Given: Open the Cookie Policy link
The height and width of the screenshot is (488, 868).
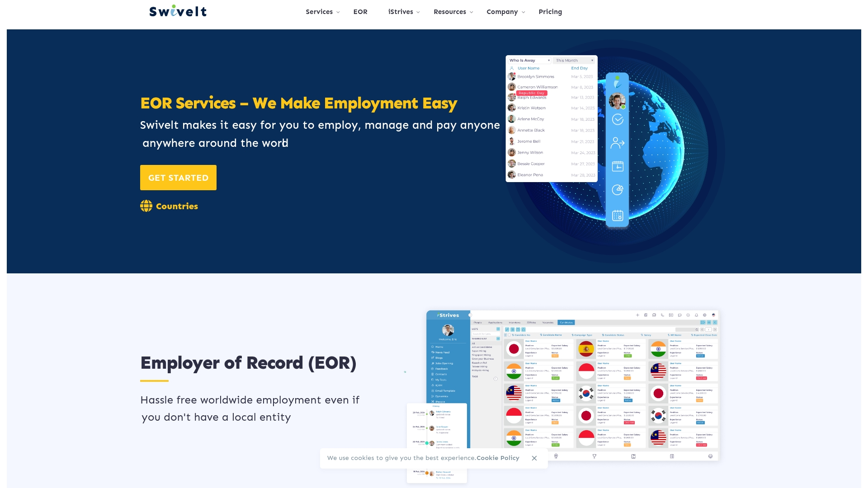Looking at the screenshot, I should pyautogui.click(x=498, y=458).
